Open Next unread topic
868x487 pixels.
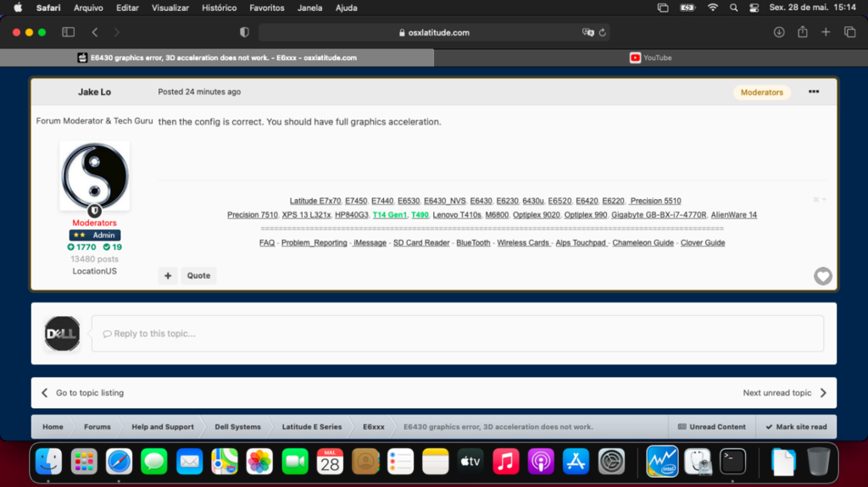click(784, 393)
